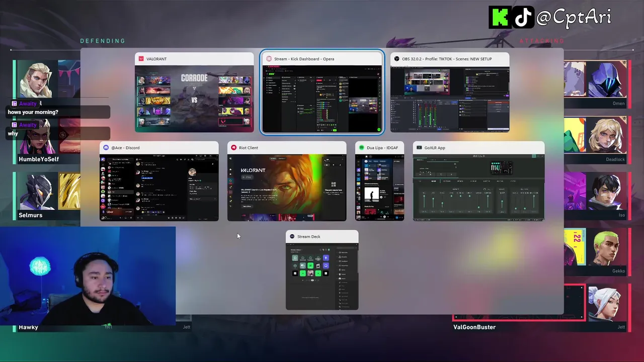
Task: Click the OBS icon in the switcher title
Action: tap(397, 59)
